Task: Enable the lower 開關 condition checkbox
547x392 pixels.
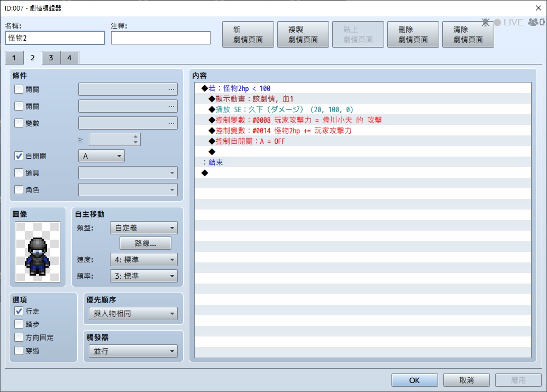Action: (x=19, y=106)
